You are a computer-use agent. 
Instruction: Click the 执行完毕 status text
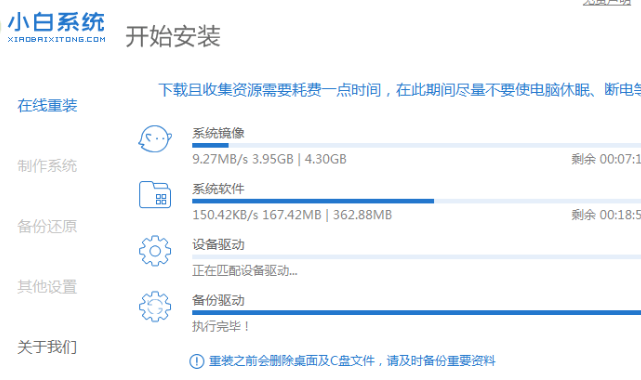click(221, 326)
